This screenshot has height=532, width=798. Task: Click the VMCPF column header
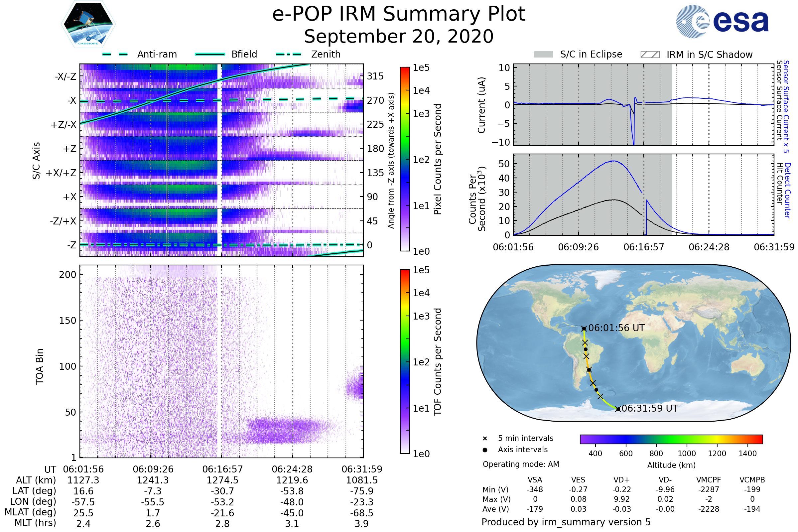point(709,480)
